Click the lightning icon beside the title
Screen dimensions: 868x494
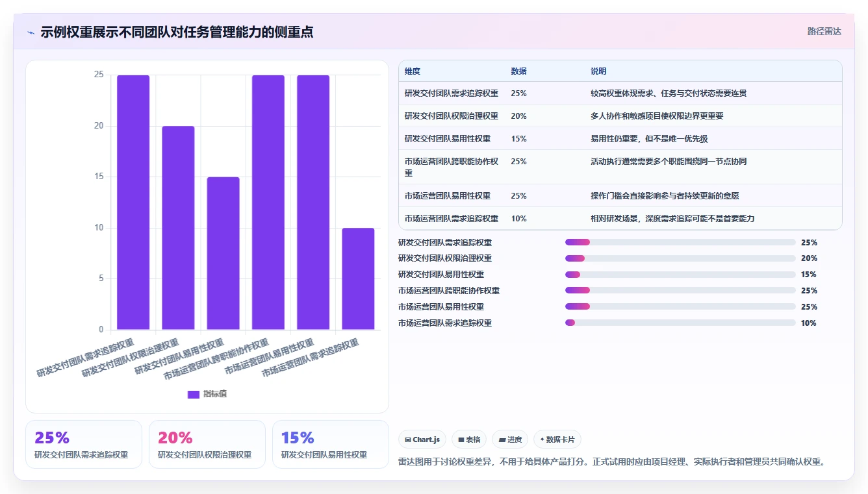tap(31, 32)
